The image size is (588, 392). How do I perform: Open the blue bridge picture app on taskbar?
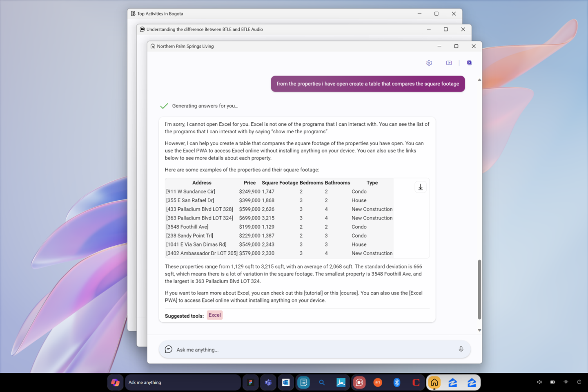click(x=341, y=383)
